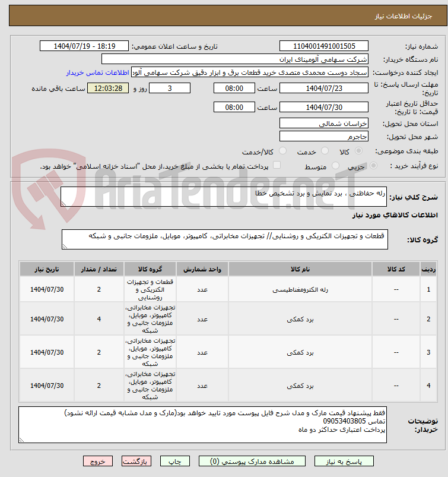Click the شماره نیاز number field
Screen dimensions: 448x477
click(x=324, y=46)
